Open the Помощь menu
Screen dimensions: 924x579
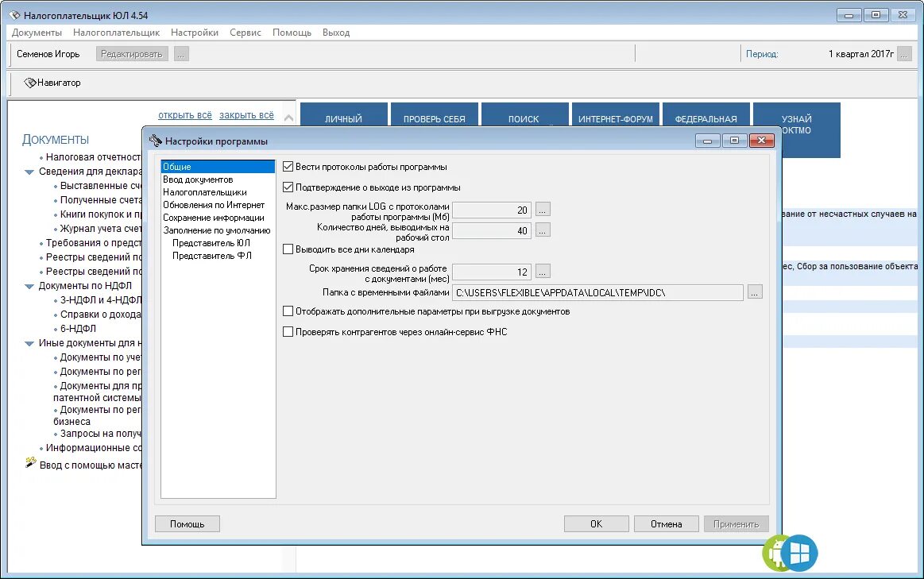292,33
